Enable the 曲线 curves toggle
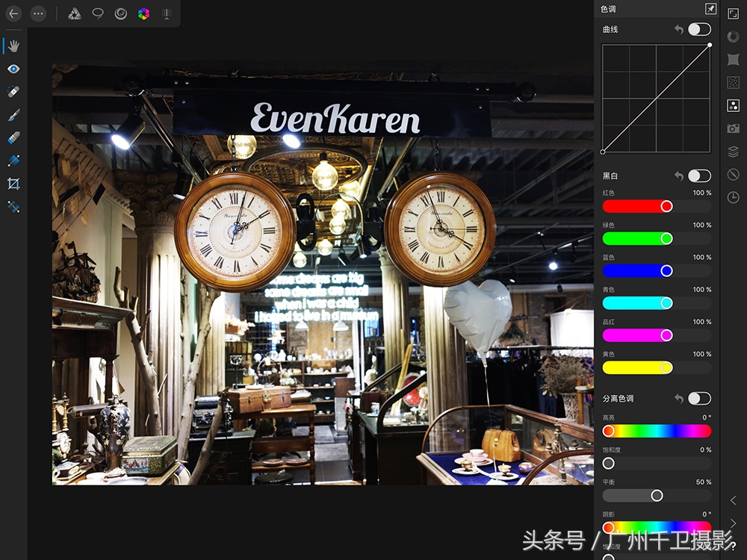 699,29
